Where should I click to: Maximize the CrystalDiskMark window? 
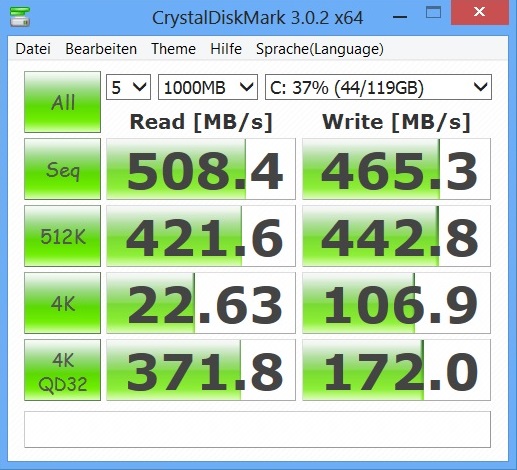(433, 13)
